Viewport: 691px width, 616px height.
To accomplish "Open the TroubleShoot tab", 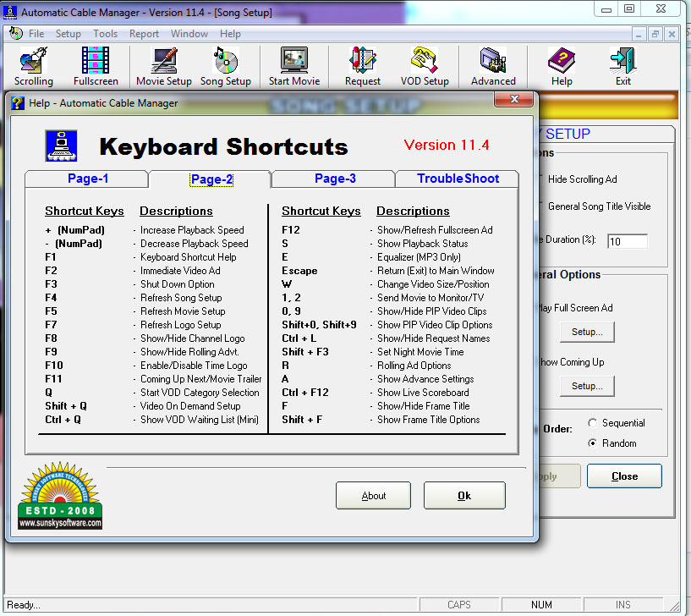I will (456, 179).
